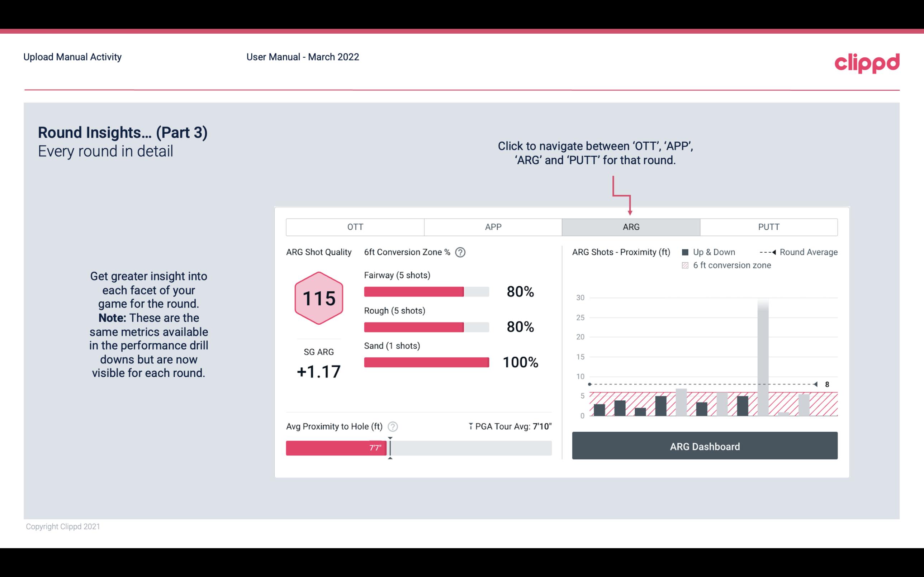Click the hexagon ARG Shot Quality icon
The height and width of the screenshot is (577, 924).
(318, 299)
